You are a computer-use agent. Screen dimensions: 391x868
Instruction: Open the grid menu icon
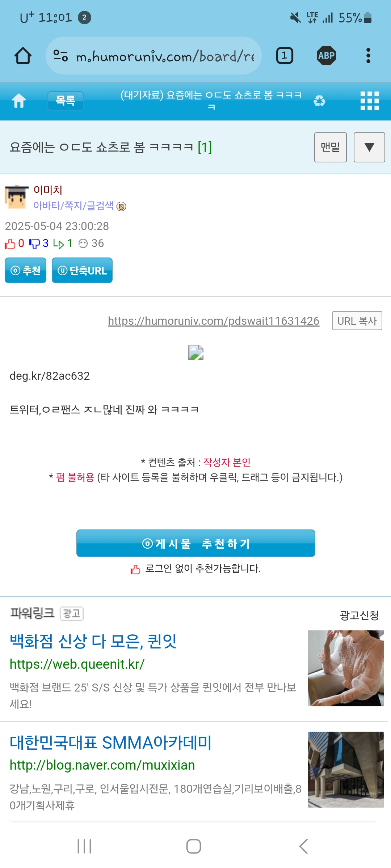click(x=370, y=101)
